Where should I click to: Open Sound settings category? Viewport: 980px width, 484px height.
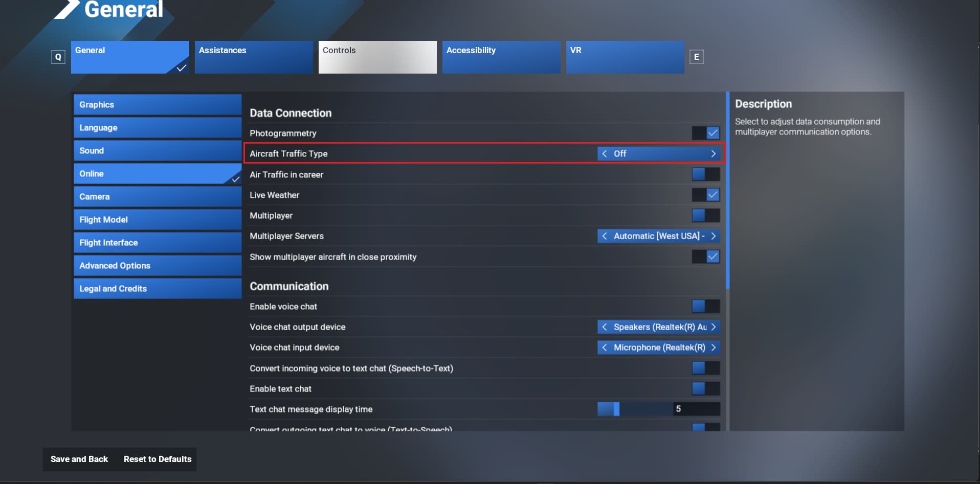[158, 151]
